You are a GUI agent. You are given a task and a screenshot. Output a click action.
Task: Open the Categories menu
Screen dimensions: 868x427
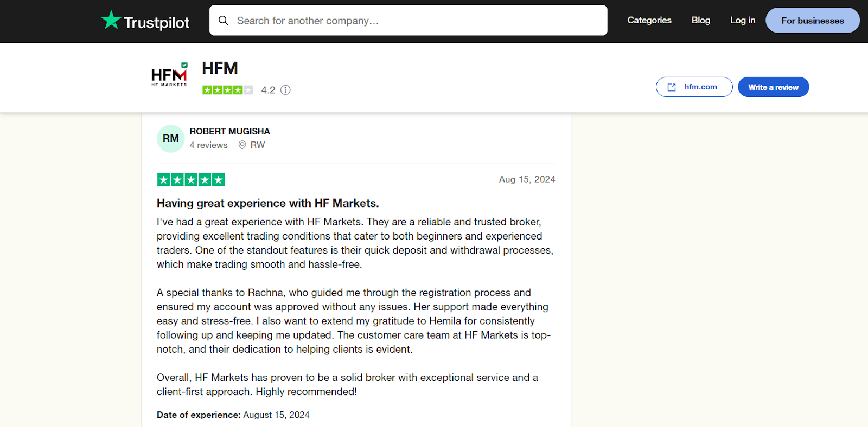pos(649,20)
